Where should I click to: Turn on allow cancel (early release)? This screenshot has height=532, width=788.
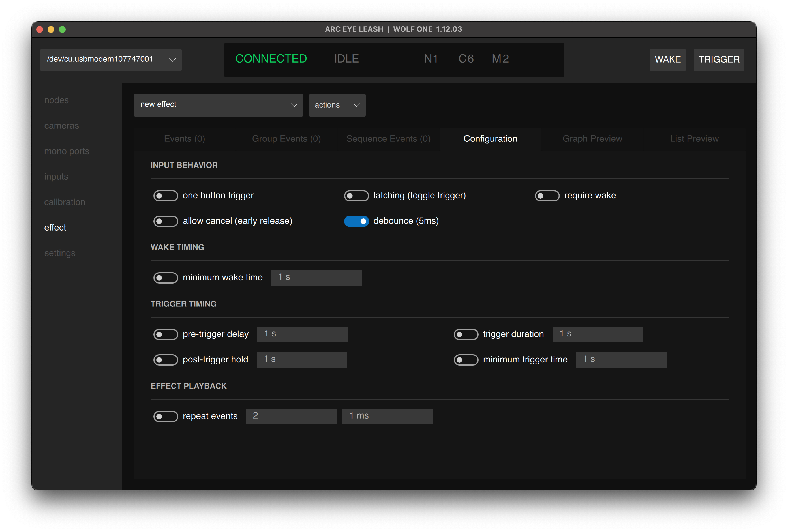(x=166, y=221)
